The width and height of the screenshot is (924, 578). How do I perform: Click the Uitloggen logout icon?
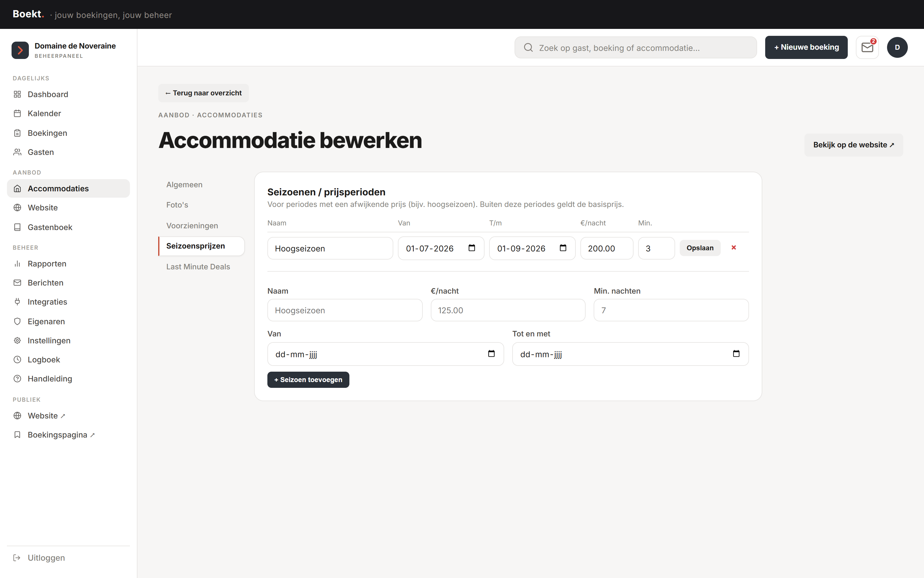click(x=17, y=557)
